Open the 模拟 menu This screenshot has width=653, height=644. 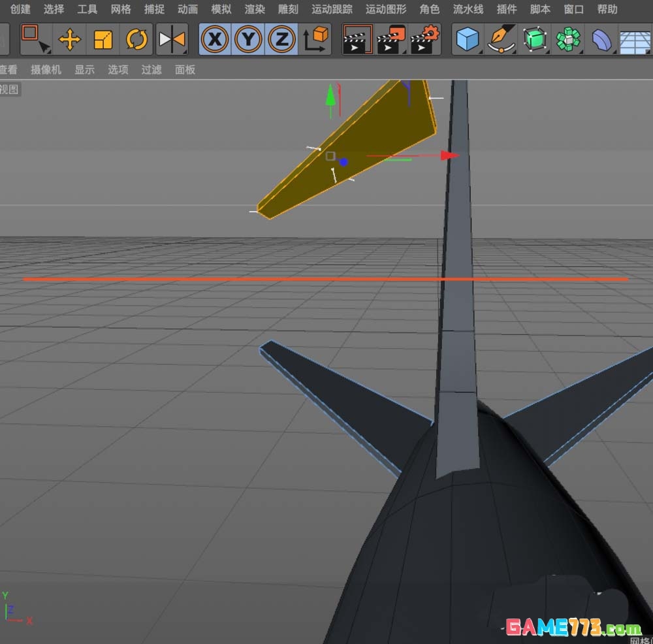(221, 9)
